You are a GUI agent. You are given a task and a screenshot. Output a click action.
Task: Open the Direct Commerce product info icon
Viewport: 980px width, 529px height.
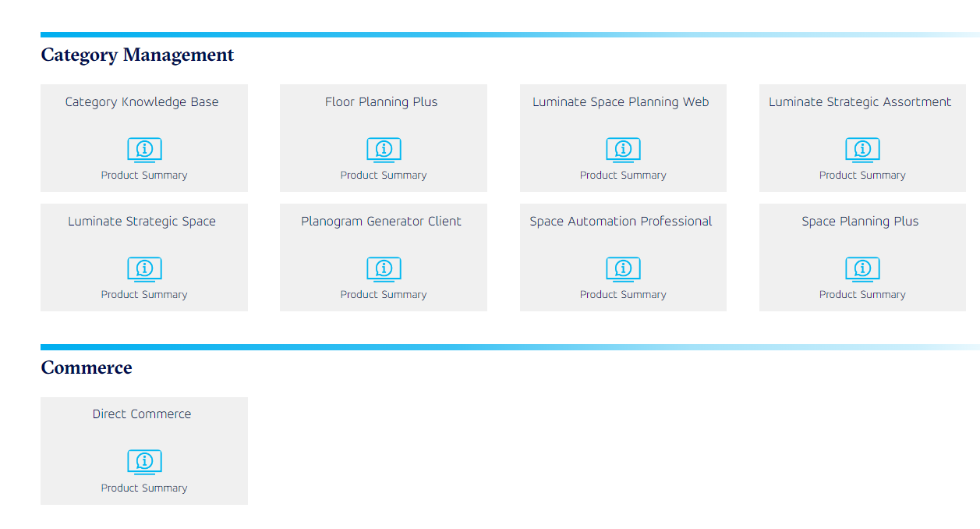tap(143, 461)
